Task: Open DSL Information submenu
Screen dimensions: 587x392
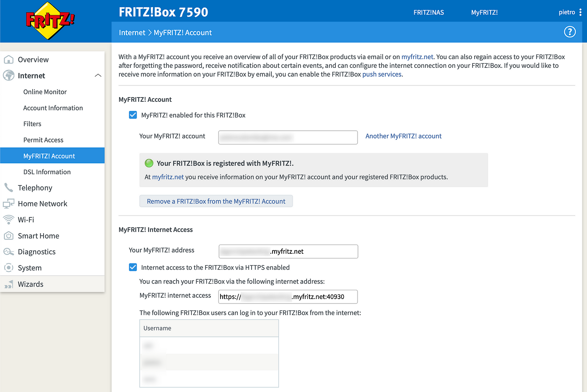Action: pyautogui.click(x=47, y=172)
